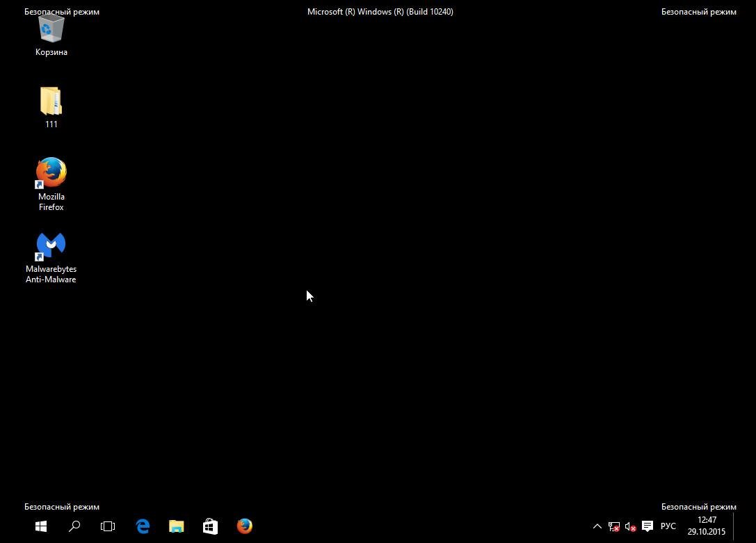
Task: Select the Recycle Bin (Корзина) desktop icon
Action: click(x=51, y=35)
